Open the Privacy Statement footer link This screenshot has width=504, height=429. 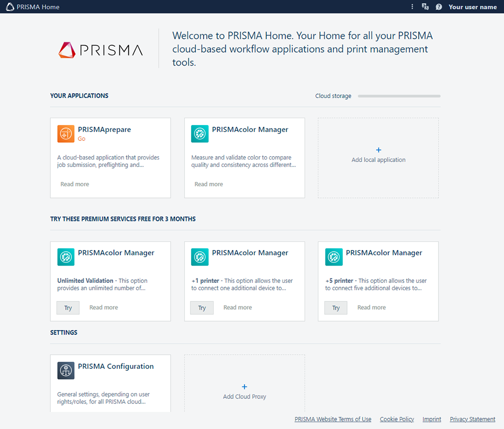[472, 419]
